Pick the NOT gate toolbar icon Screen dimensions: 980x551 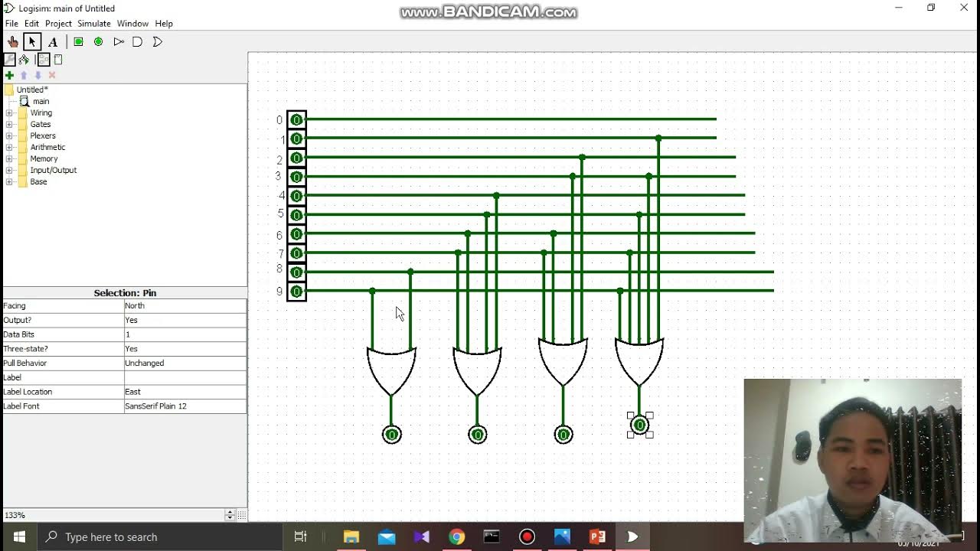coord(119,41)
